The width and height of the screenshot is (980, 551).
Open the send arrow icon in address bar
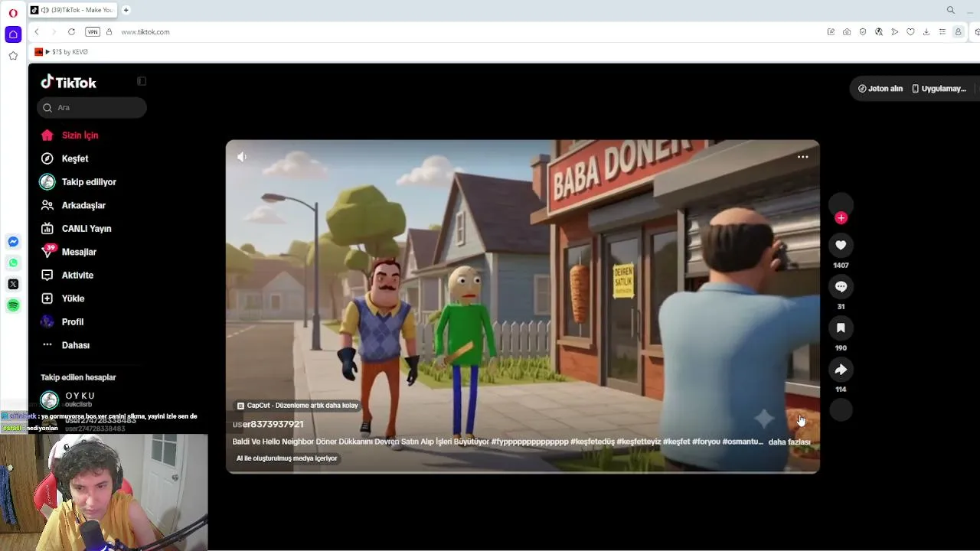894,32
